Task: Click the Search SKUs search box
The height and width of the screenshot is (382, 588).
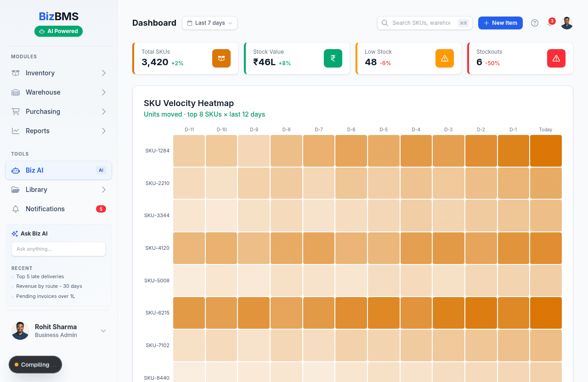Action: coord(420,23)
